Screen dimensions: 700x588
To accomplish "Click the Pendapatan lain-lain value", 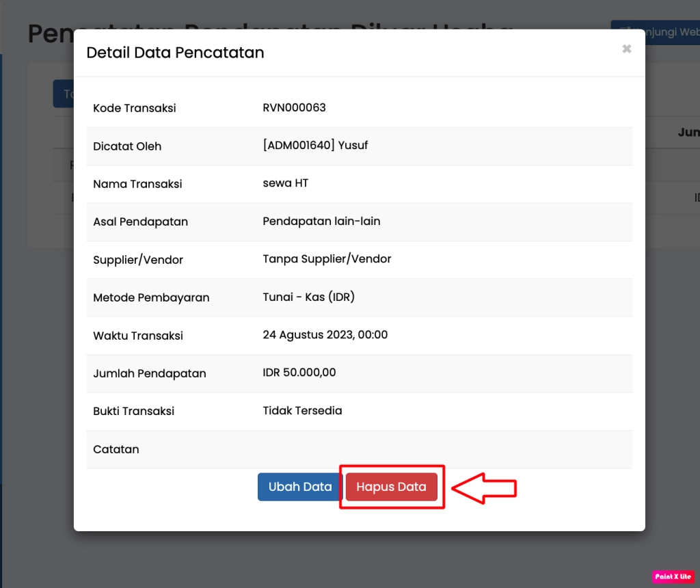I will pos(321,222).
